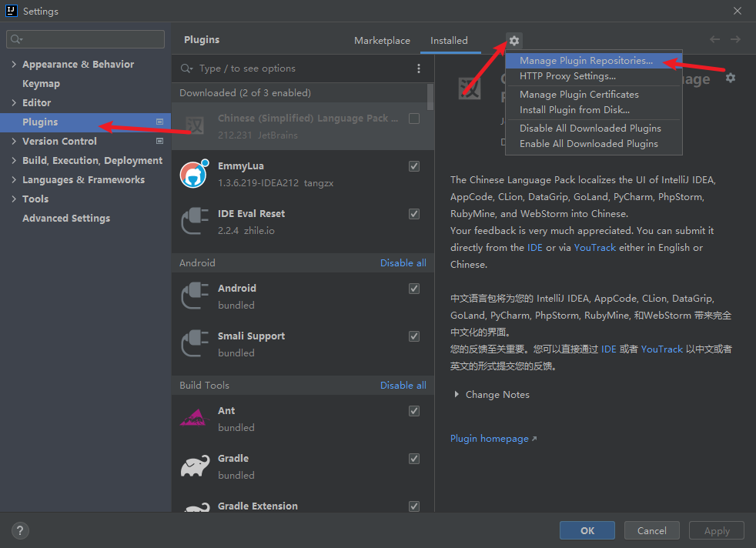Expand Languages & Frameworks node
Image resolution: width=756 pixels, height=548 pixels.
pyautogui.click(x=14, y=180)
